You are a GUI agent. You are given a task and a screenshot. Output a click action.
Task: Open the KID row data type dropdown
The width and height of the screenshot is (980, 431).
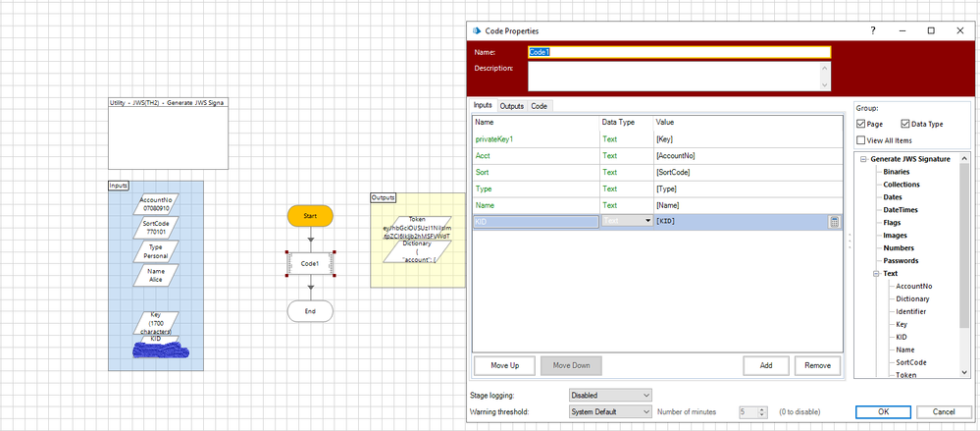pyautogui.click(x=646, y=222)
